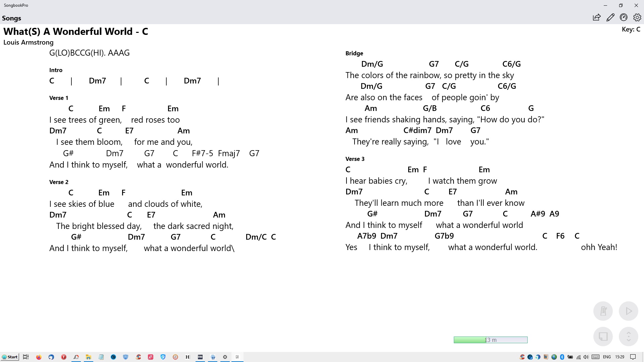This screenshot has width=644, height=362.
Task: Start autoscroll with the play button
Action: click(629, 311)
